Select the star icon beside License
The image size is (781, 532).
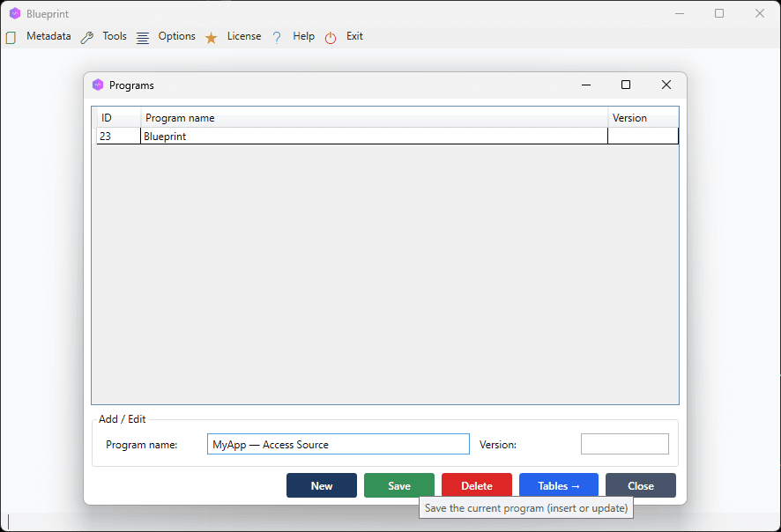pyautogui.click(x=211, y=37)
